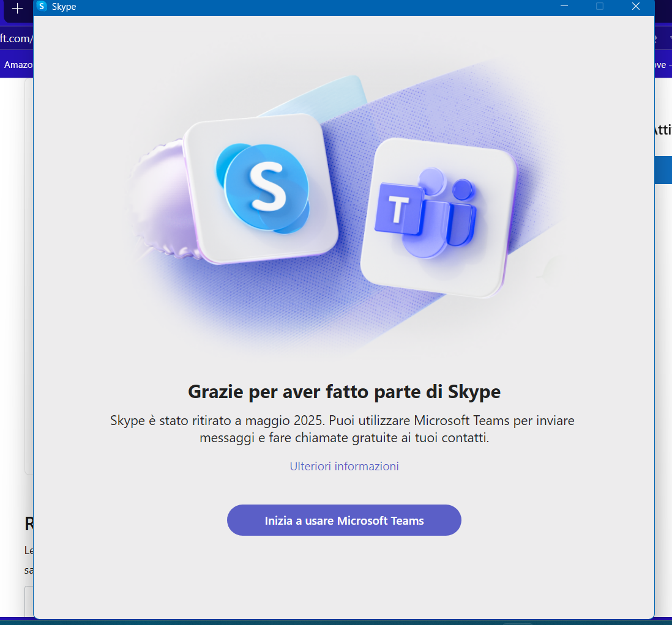Close the Skype window

click(x=635, y=7)
